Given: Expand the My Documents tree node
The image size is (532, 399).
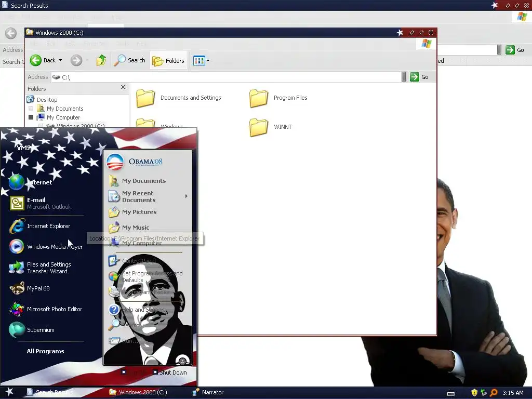Looking at the screenshot, I should (x=31, y=109).
